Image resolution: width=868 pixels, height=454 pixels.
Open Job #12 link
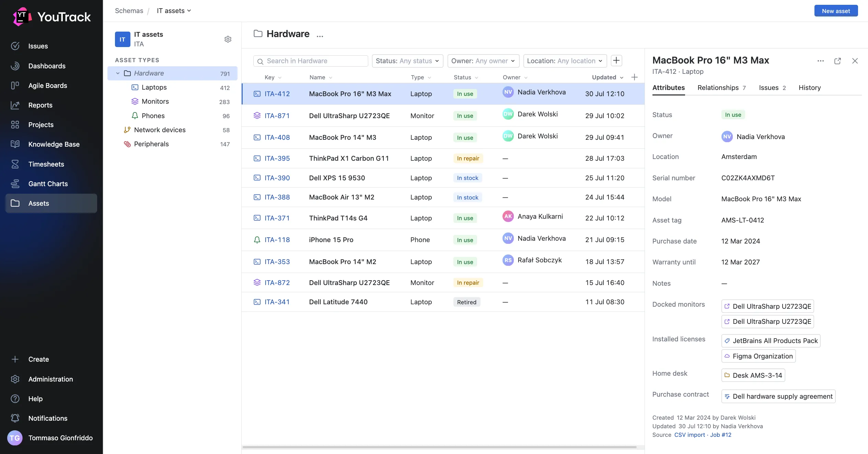click(721, 435)
